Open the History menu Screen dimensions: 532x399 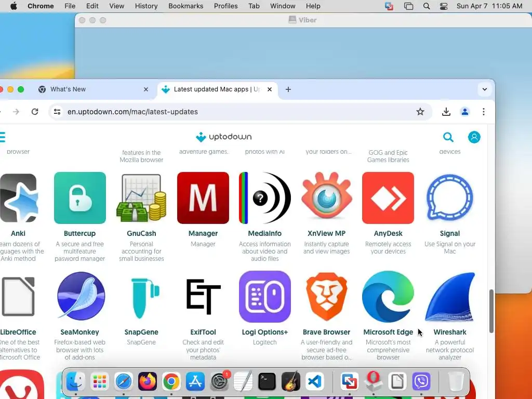click(x=146, y=6)
